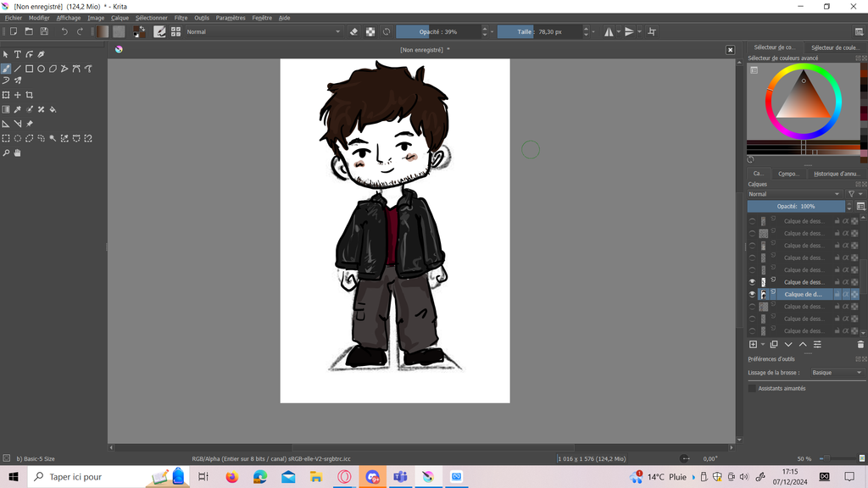The height and width of the screenshot is (488, 868).
Task: Show the topmost hidden layer
Action: [752, 221]
